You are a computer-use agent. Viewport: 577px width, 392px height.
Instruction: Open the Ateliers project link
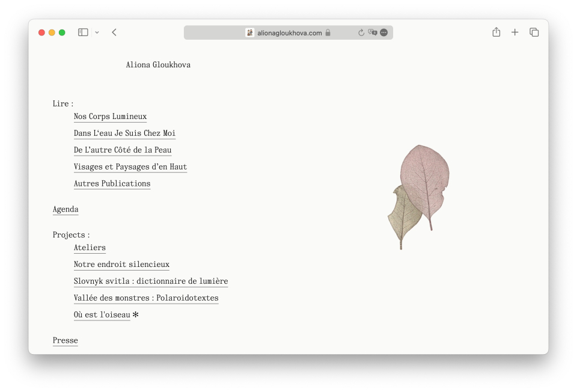(90, 248)
